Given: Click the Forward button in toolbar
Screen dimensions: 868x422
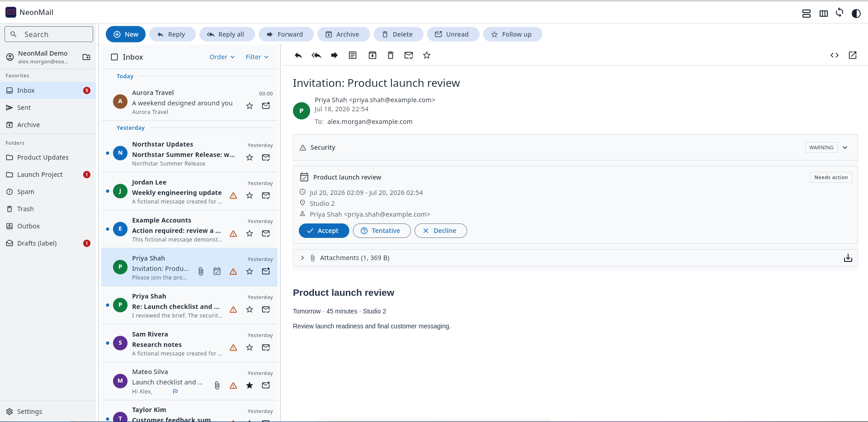Looking at the screenshot, I should 286,34.
